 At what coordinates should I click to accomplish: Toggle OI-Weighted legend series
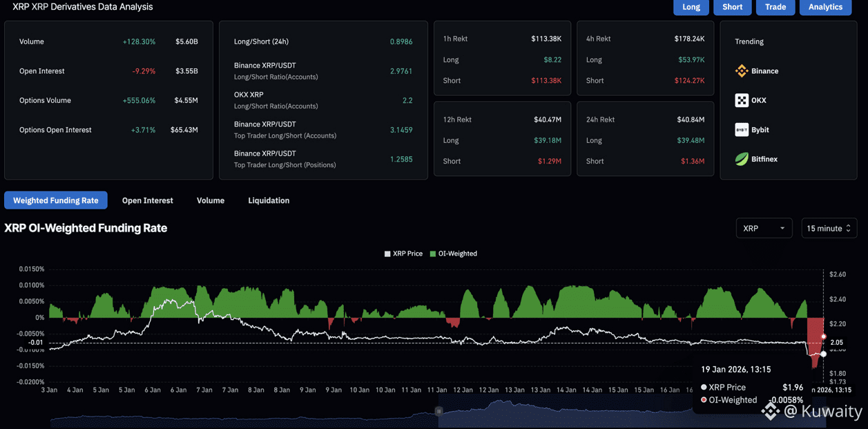[x=453, y=254]
